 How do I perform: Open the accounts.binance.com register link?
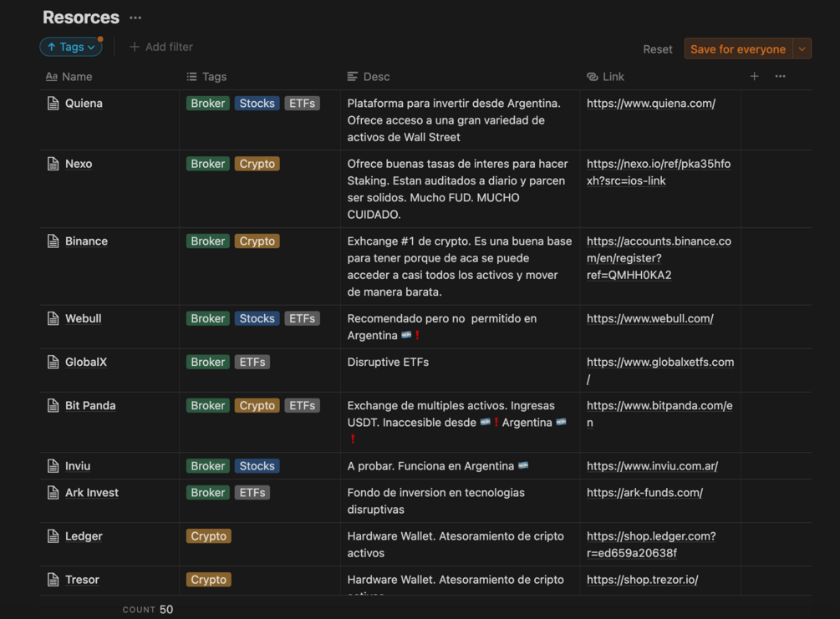(x=659, y=258)
